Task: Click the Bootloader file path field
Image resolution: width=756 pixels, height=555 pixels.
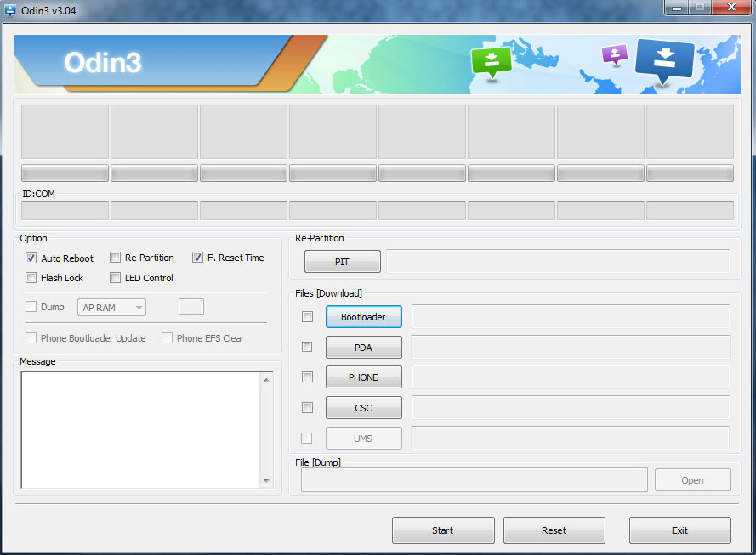Action: (x=571, y=316)
